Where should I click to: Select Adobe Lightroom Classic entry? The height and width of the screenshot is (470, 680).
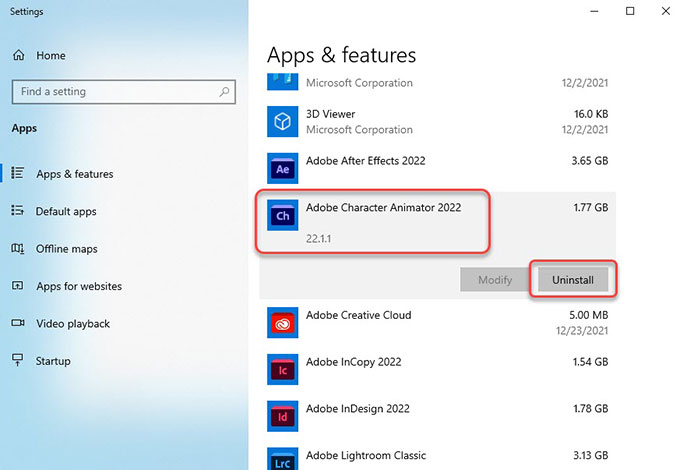pos(366,456)
